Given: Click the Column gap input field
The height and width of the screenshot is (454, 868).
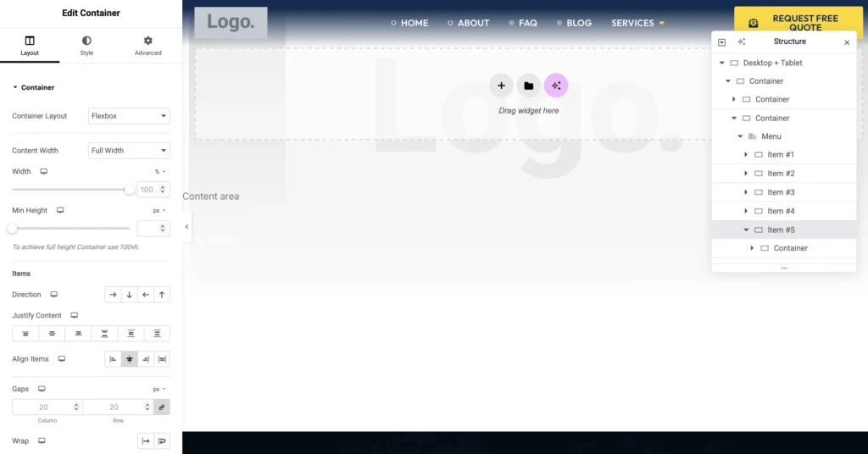Looking at the screenshot, I should (47, 407).
